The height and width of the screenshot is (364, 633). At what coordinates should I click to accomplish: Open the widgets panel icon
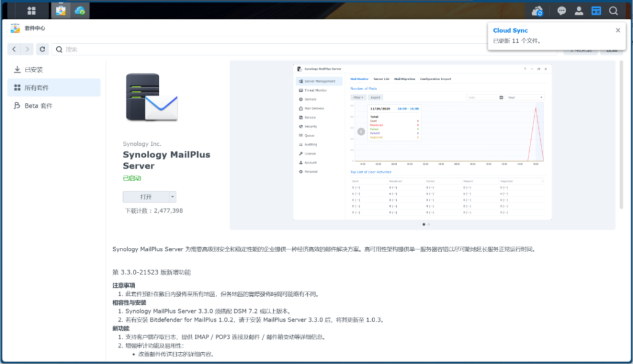point(596,11)
